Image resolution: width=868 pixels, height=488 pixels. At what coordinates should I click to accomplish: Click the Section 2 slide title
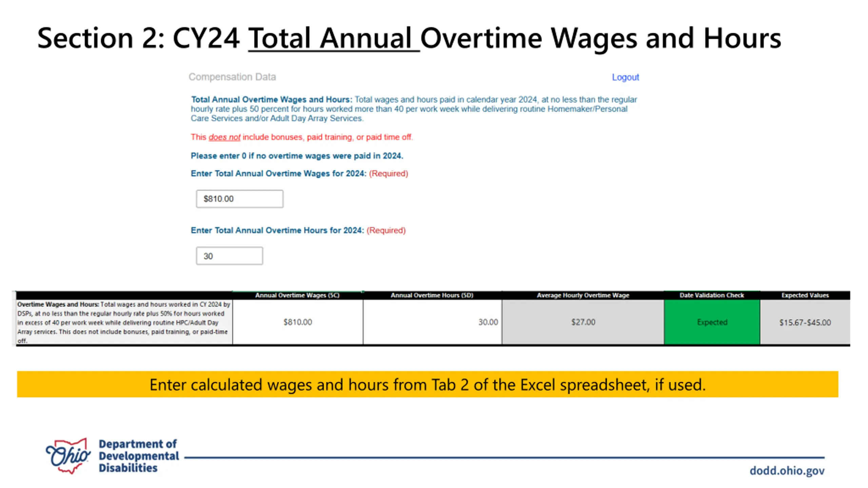coord(409,38)
